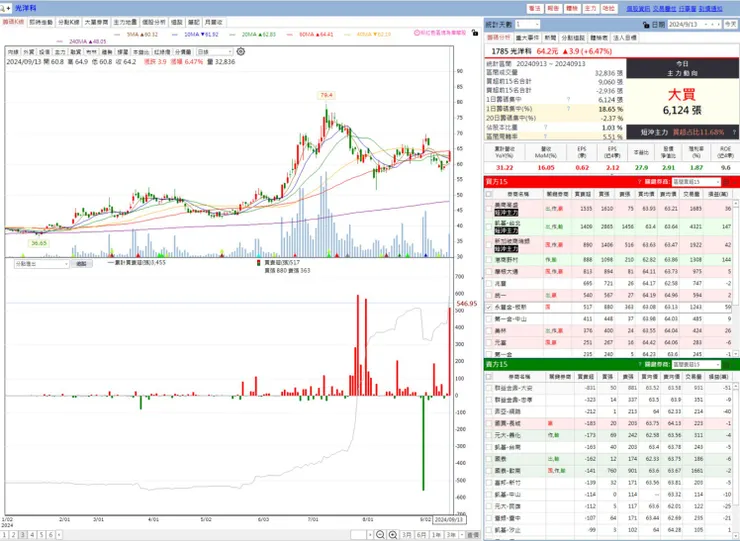Click help icon next to 區間周轉率
The height and width of the screenshot is (541, 740).
tap(546, 136)
